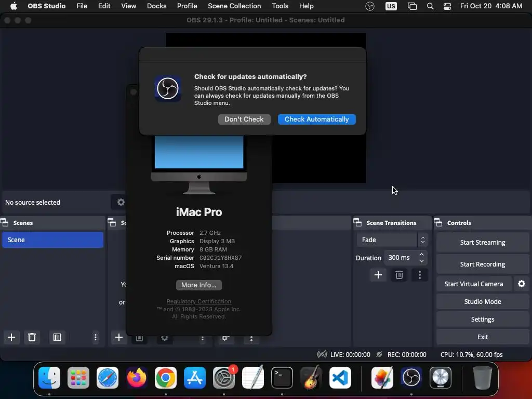
Task: Open the Tools menu
Action: point(280,6)
